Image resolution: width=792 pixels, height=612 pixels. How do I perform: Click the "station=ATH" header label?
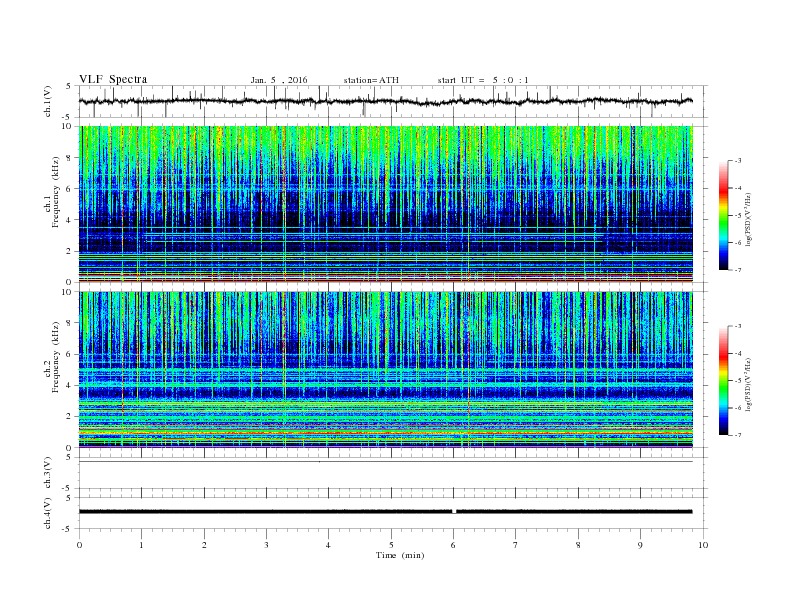(371, 80)
